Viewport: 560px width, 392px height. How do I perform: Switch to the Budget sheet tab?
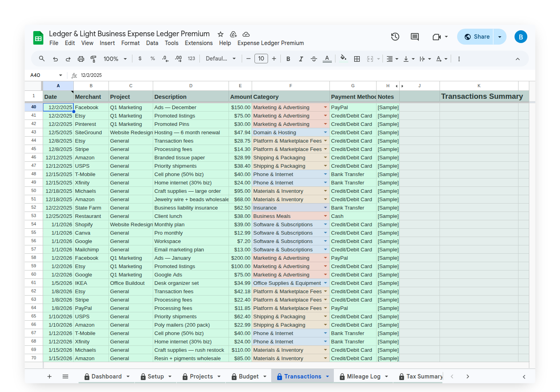click(249, 376)
